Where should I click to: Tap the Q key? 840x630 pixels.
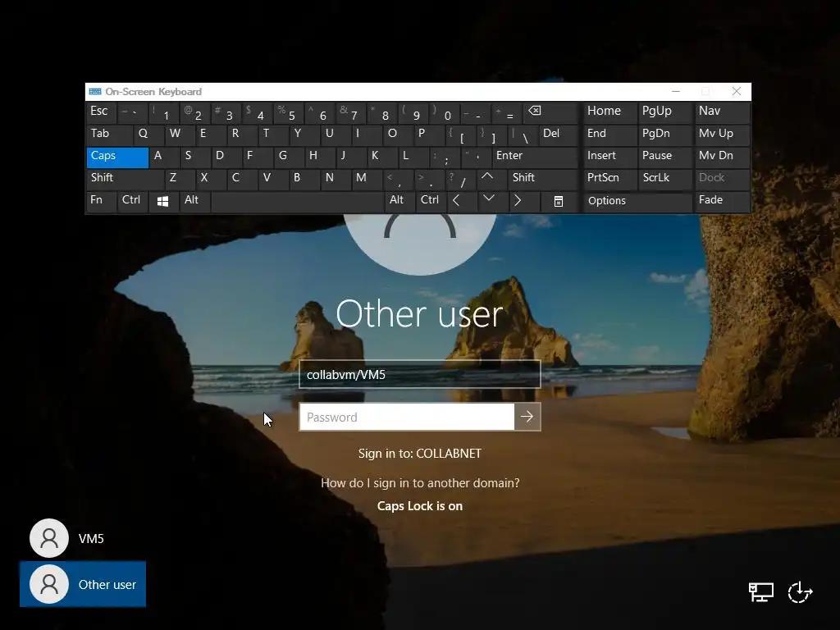coord(148,135)
